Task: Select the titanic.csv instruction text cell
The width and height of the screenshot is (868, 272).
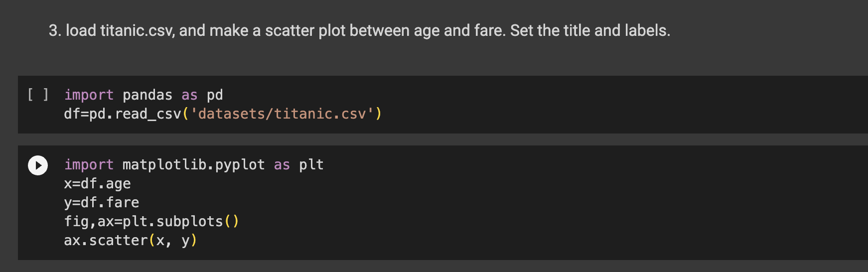Action: (x=359, y=31)
